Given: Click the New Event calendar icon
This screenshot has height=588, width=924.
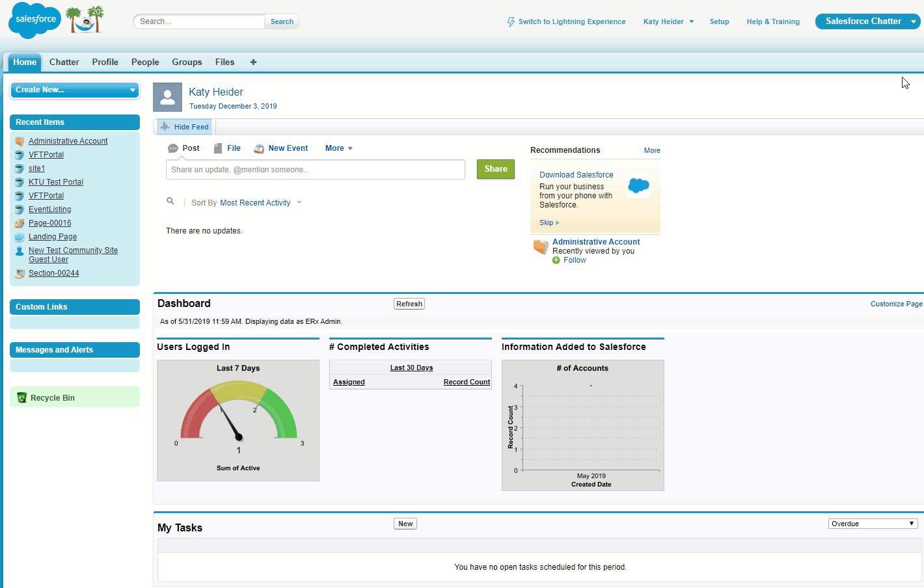Looking at the screenshot, I should 259,148.
